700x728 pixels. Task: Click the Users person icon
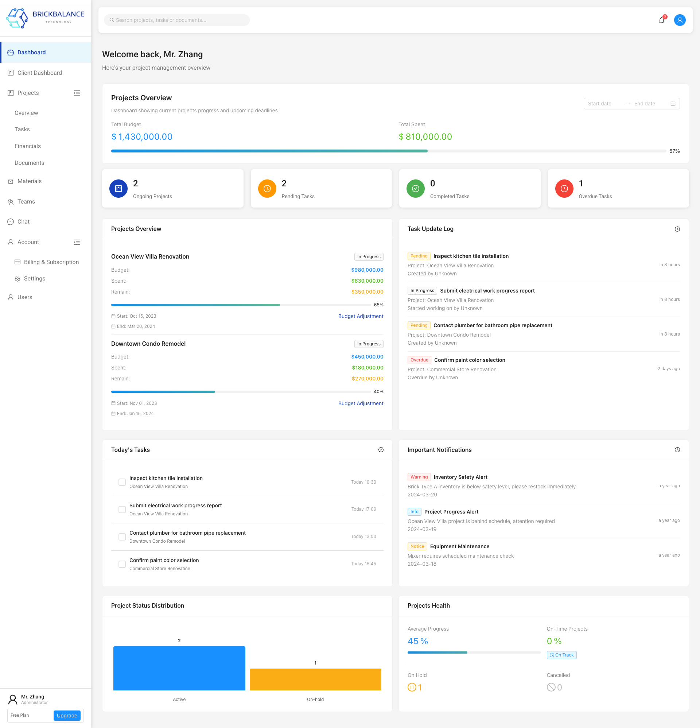pyautogui.click(x=11, y=297)
